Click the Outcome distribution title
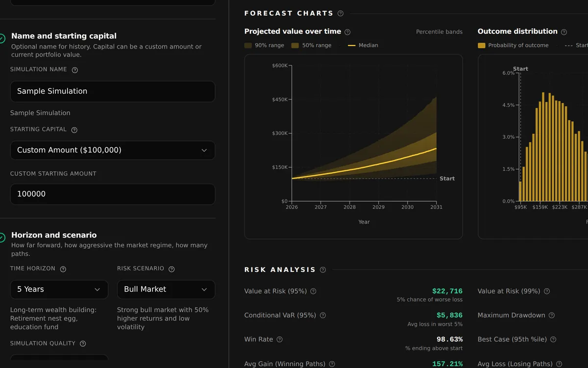The height and width of the screenshot is (368, 588). pos(517,31)
